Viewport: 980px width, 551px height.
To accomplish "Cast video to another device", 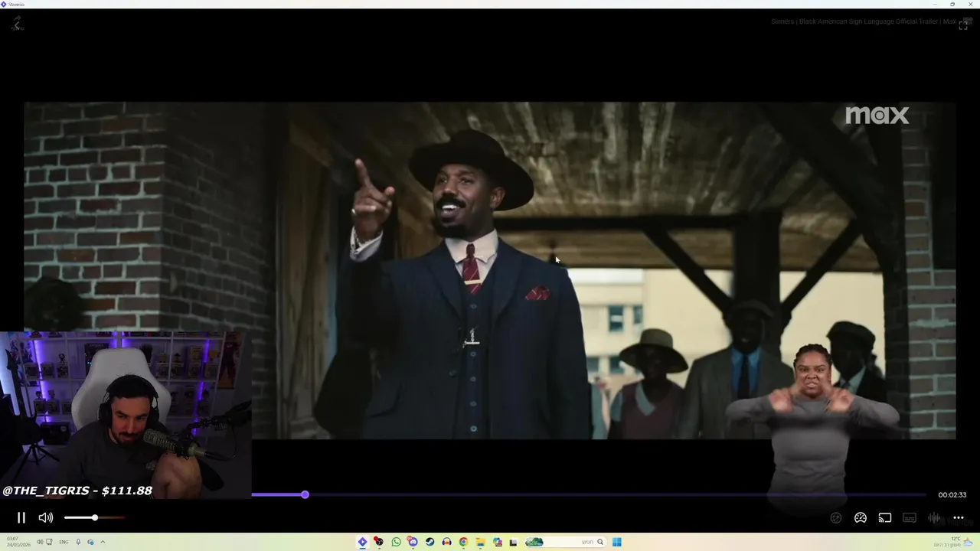I will point(885,518).
